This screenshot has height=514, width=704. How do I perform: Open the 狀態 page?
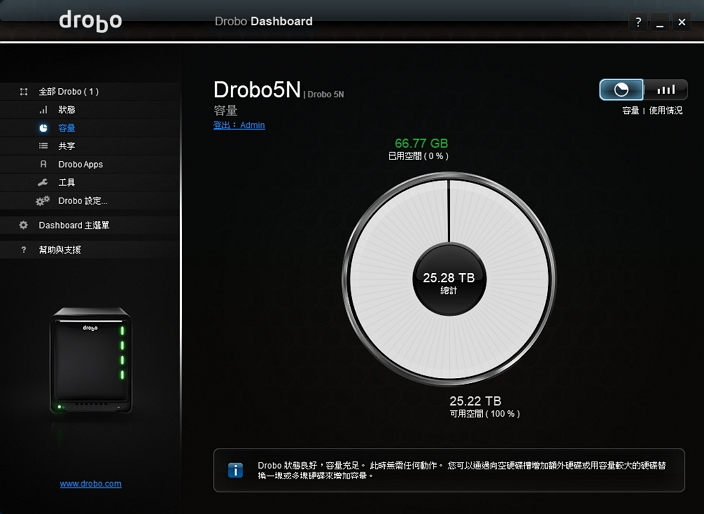coord(90,110)
